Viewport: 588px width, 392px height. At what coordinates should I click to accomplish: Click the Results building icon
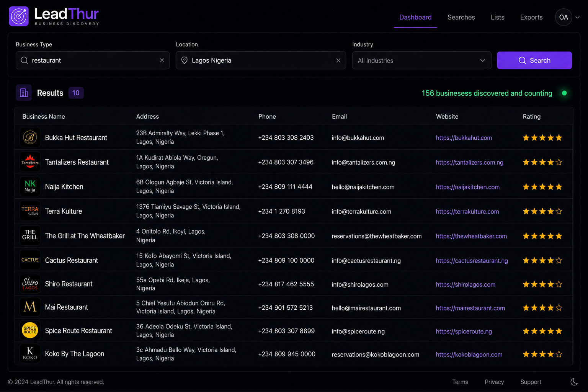coord(24,93)
